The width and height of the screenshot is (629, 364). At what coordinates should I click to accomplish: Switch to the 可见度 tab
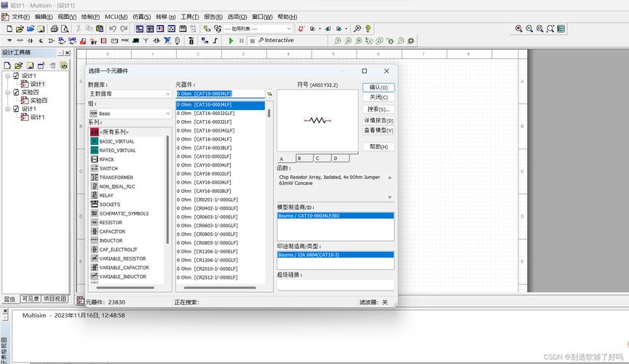click(x=29, y=298)
